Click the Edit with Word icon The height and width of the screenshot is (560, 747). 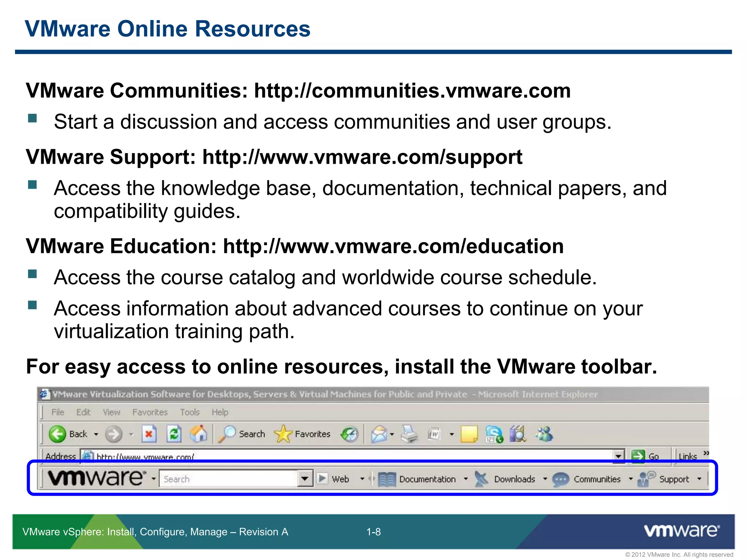tap(434, 434)
